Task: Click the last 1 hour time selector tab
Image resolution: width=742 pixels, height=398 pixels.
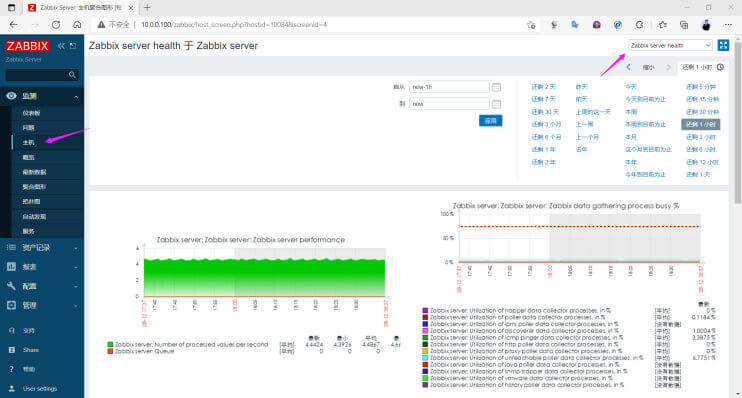Action: coord(703,67)
